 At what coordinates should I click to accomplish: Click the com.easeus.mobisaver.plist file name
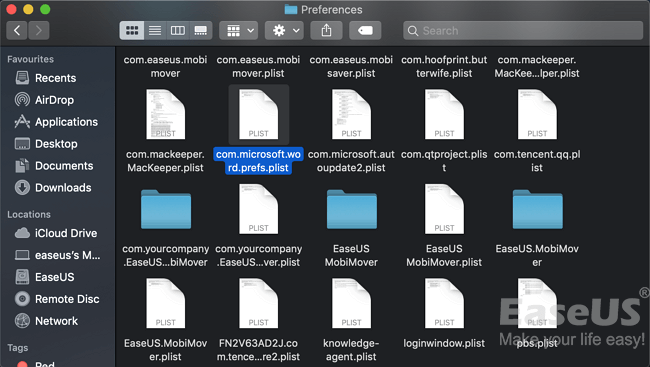(351, 66)
